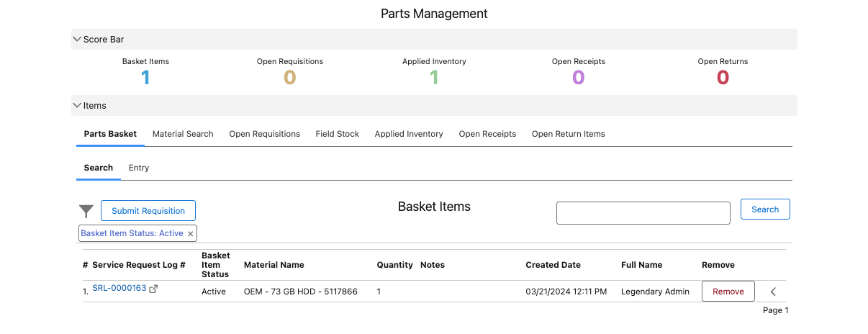Open the basket items filter funnel
This screenshot has height=334, width=868.
point(86,211)
